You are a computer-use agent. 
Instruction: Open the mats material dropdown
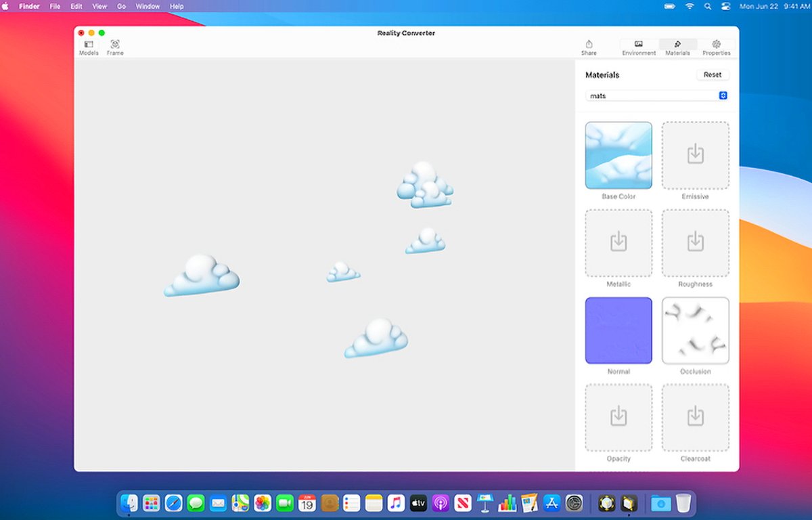pyautogui.click(x=656, y=95)
